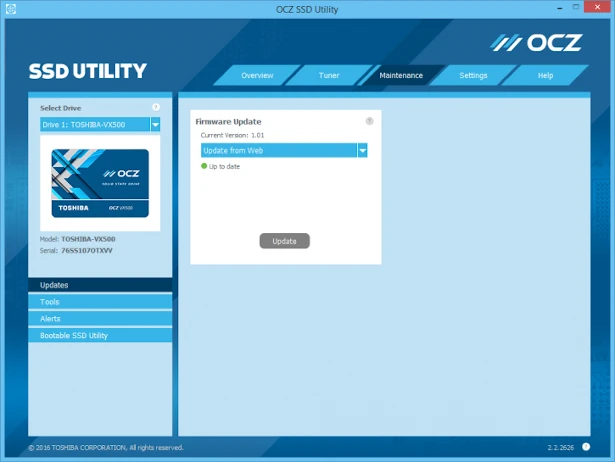Expand the drive selection dropdown arrow
615x462 pixels.
(155, 125)
